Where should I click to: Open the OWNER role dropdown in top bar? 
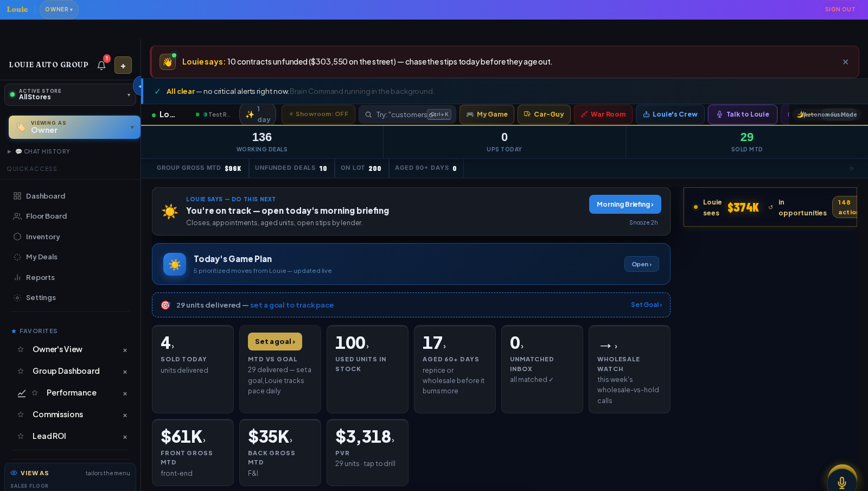click(x=59, y=9)
